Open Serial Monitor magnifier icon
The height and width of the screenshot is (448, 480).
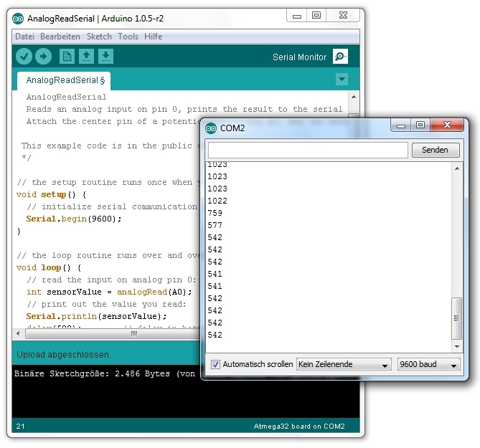341,57
